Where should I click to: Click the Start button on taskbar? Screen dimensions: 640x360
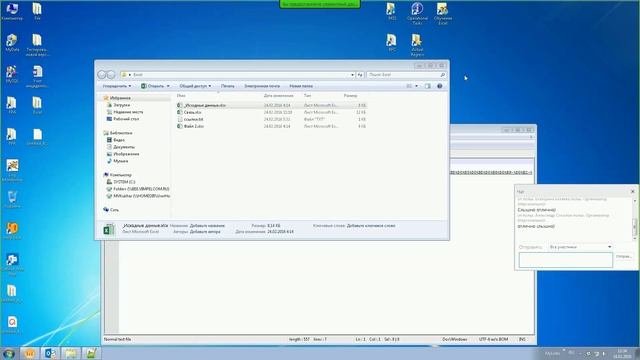point(9,353)
